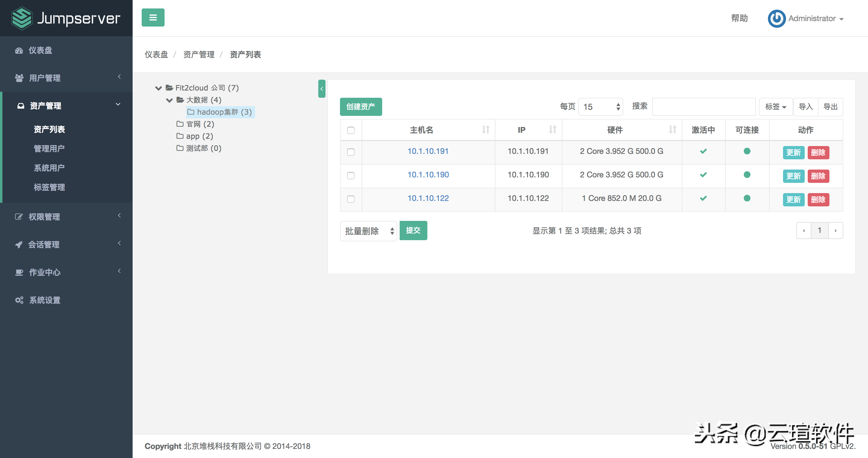The width and height of the screenshot is (868, 458).
Task: Open 管理用户 in the sidebar submenu
Action: [49, 148]
